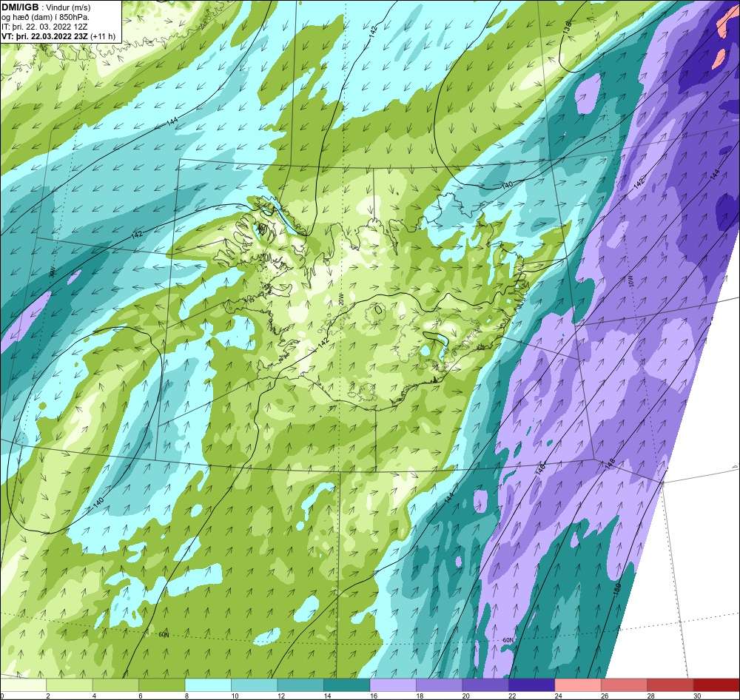Click the legend tick label '24'
The height and width of the screenshot is (700, 740).
point(558,696)
